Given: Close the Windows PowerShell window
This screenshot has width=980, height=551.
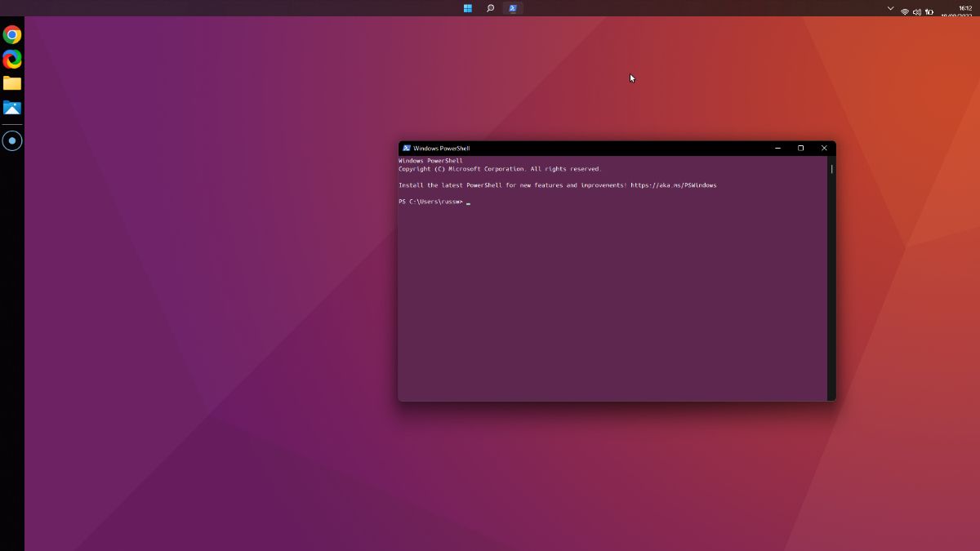Looking at the screenshot, I should click(x=824, y=149).
